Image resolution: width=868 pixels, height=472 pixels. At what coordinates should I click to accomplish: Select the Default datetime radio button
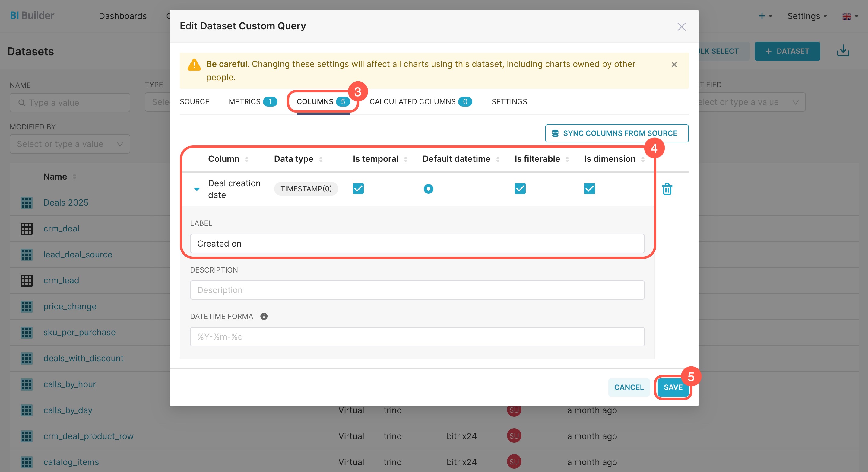coord(428,189)
